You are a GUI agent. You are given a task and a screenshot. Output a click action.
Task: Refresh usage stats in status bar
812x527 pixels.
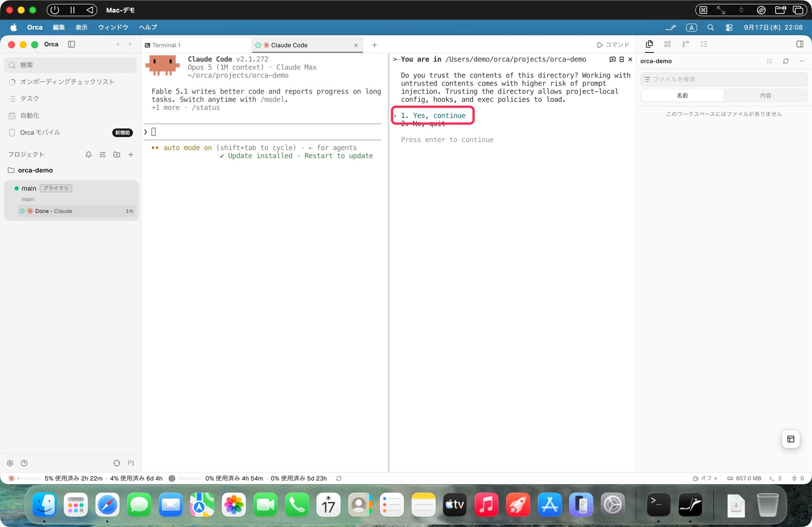click(x=339, y=478)
